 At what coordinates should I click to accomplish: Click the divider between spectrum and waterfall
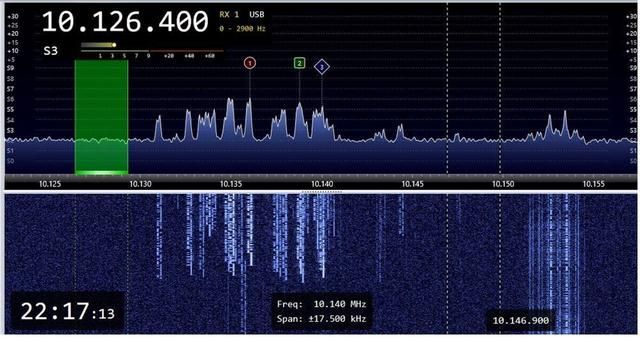pos(321,191)
